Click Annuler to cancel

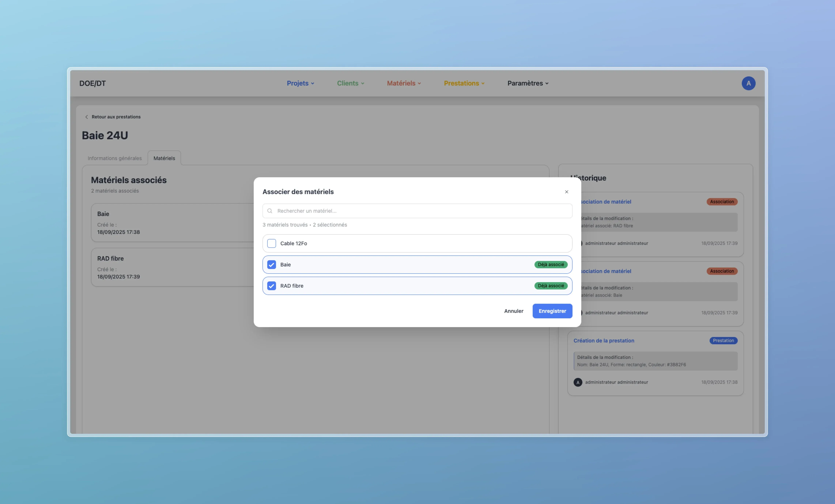click(513, 311)
